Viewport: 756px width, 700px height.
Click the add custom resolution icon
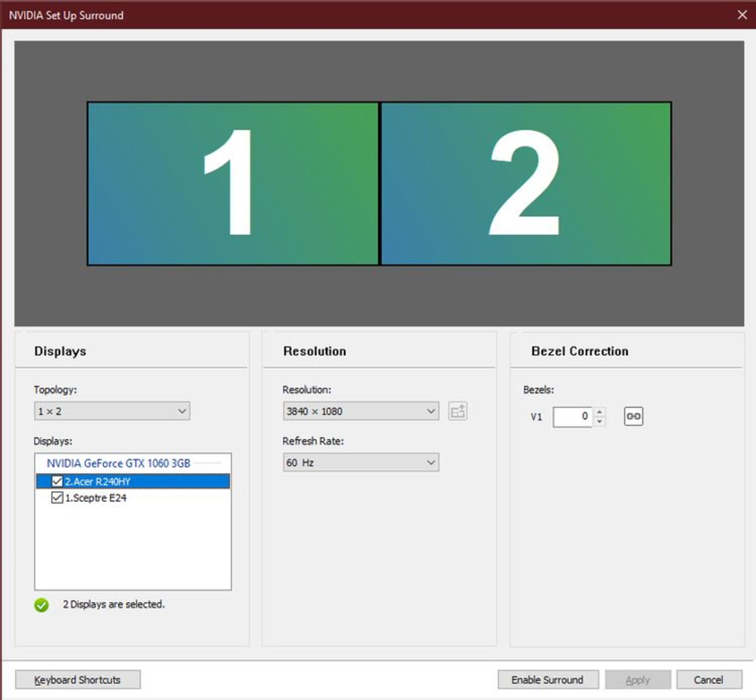coord(458,411)
